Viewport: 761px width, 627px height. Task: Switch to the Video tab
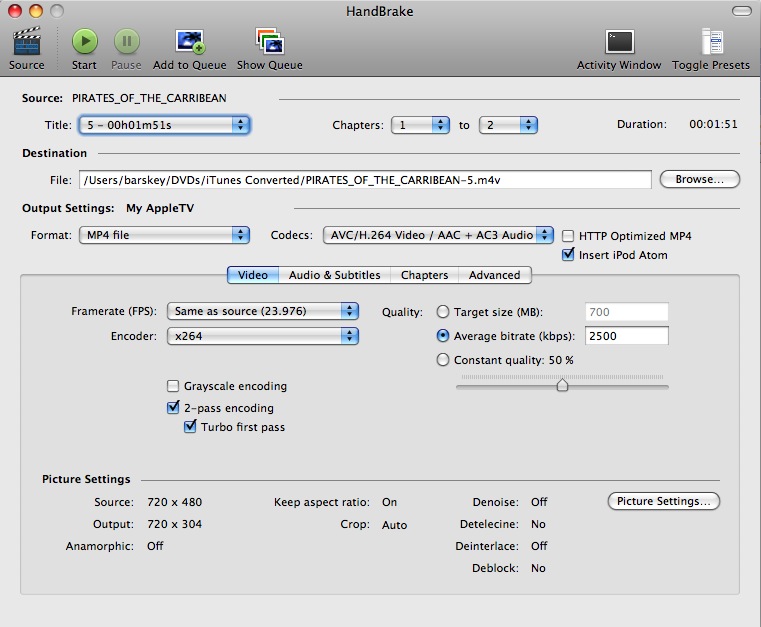[x=253, y=275]
